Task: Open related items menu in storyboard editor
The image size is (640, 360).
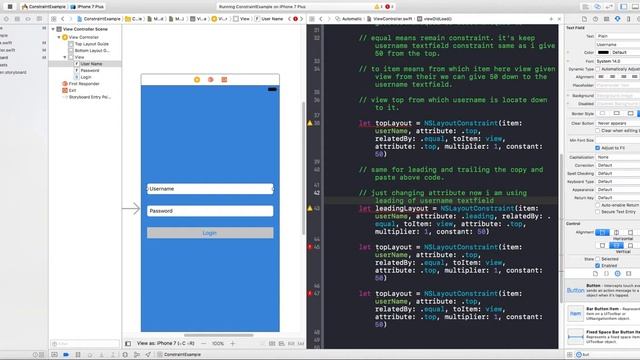Action: [x=53, y=19]
